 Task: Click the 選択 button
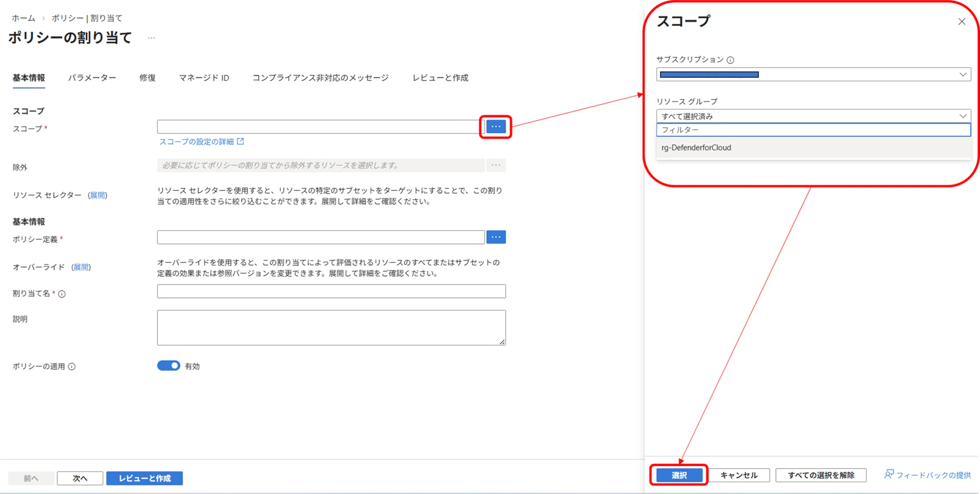679,475
